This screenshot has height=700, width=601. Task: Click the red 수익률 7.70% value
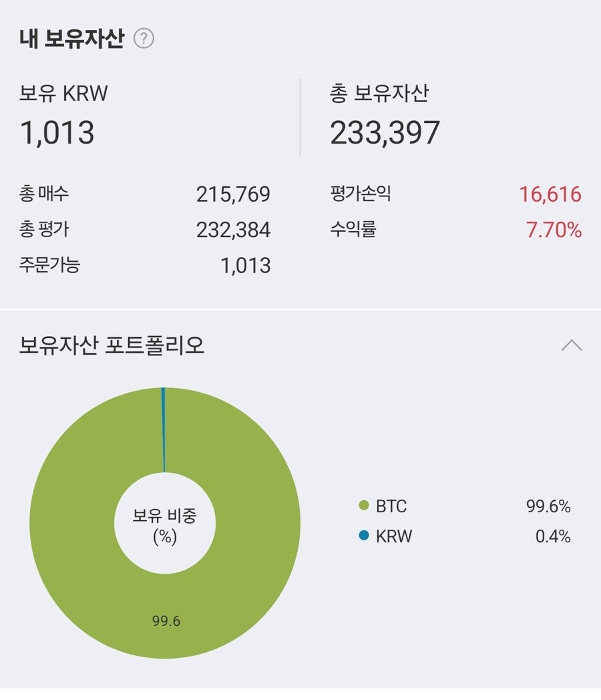click(x=554, y=230)
